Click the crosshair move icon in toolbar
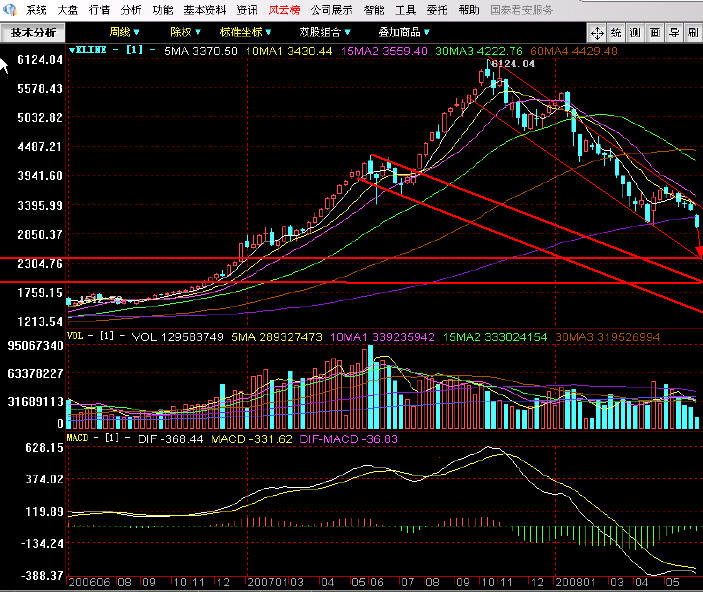Image resolution: width=703 pixels, height=592 pixels. tap(597, 32)
